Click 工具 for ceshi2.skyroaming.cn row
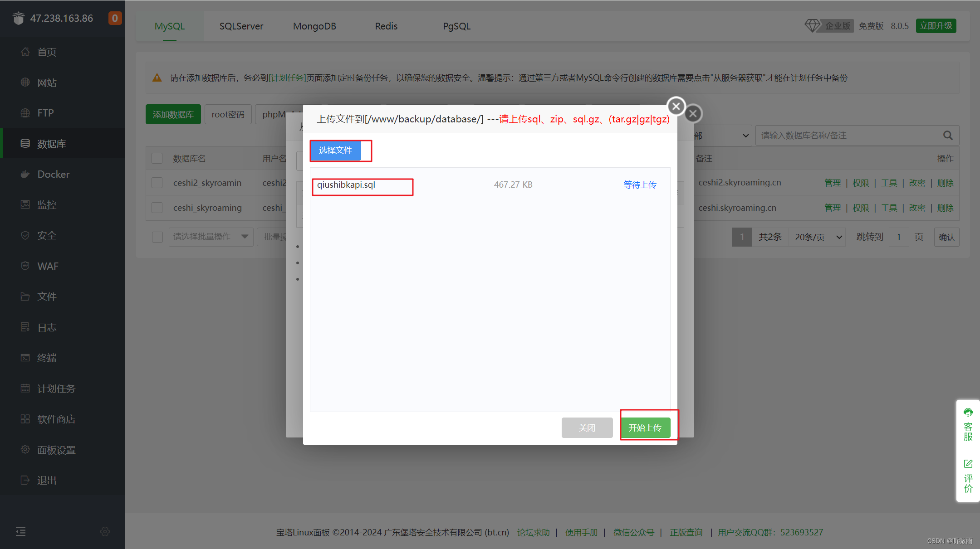 pos(889,183)
